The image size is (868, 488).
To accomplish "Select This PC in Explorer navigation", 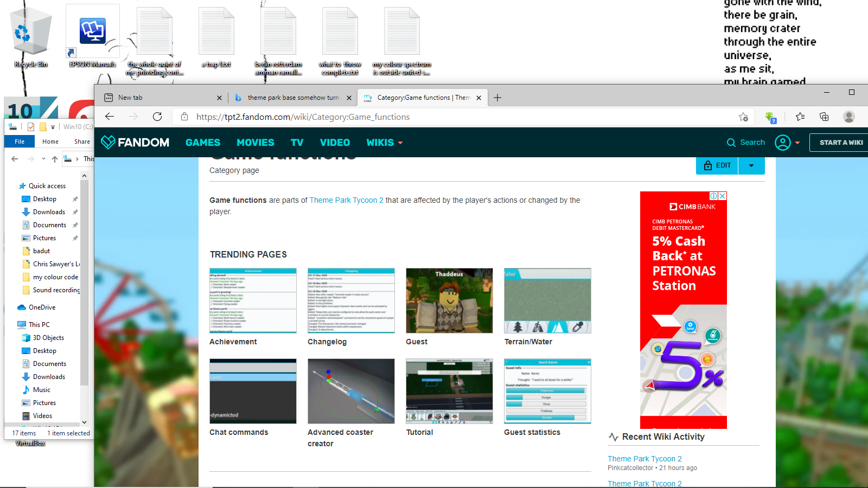I will point(39,325).
